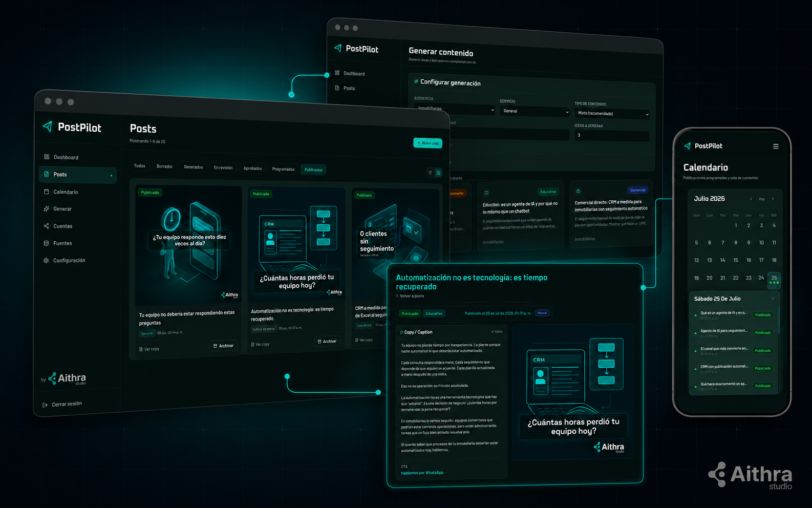Close the Sábado 25 De Julio panel
Image resolution: width=812 pixels, height=508 pixels.
pos(773,299)
